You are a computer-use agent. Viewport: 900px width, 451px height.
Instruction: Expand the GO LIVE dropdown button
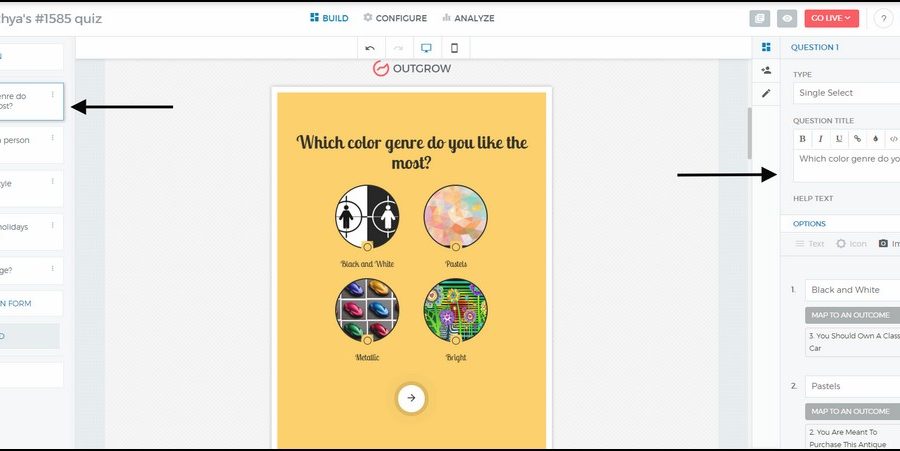(832, 18)
